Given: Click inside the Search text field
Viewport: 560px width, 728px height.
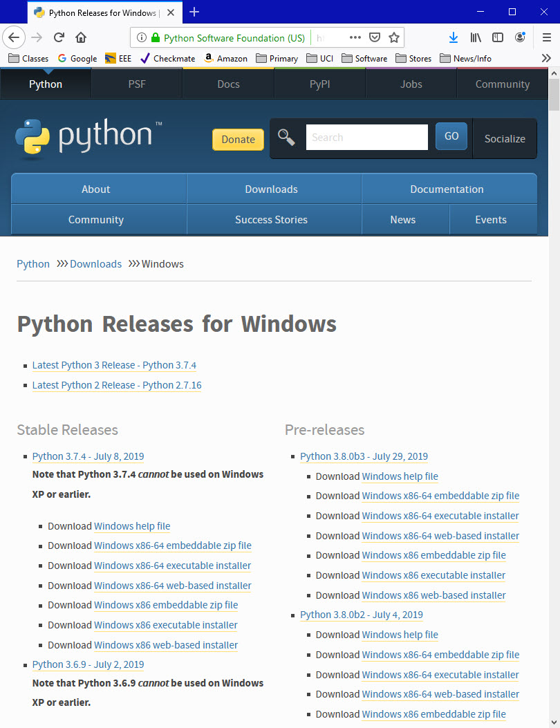Looking at the screenshot, I should coord(366,137).
